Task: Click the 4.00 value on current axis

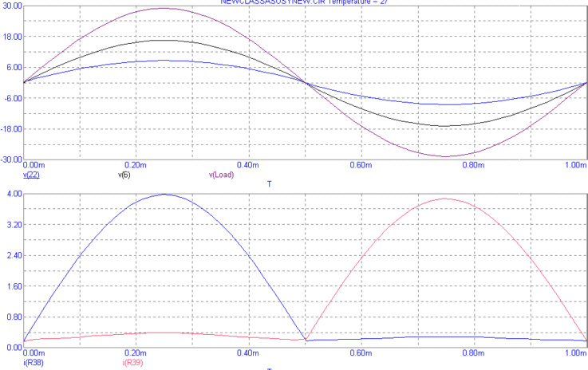Action: click(x=14, y=194)
